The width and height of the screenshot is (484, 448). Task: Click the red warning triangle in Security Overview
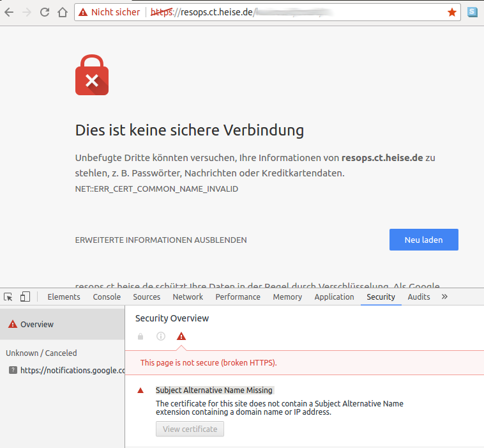tap(181, 336)
